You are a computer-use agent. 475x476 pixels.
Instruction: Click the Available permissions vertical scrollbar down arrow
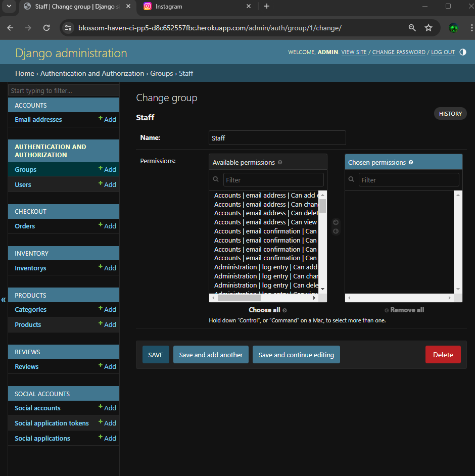(x=322, y=289)
